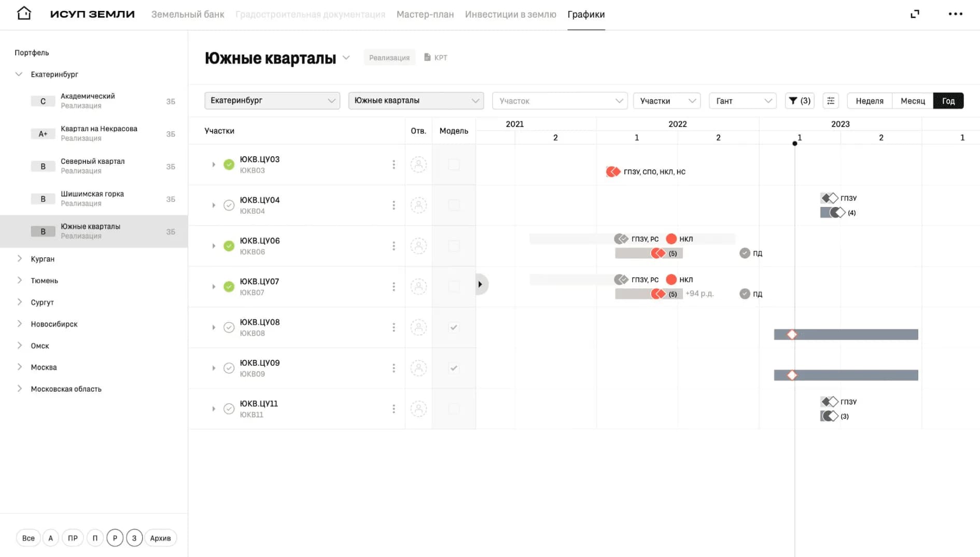
Task: Uncheck the Модель checkbox for ЮКВ.ЦУ09
Action: 454,368
